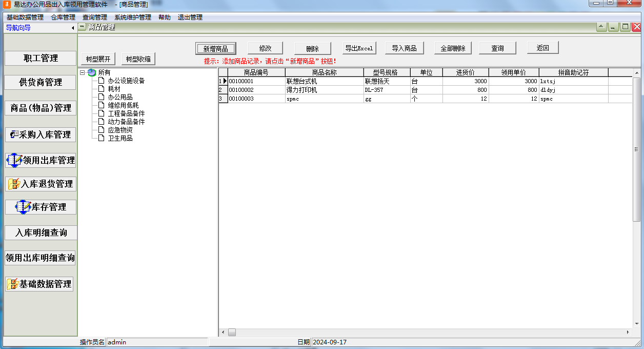Click the admin operator field
This screenshot has width=644, height=349.
click(x=157, y=342)
